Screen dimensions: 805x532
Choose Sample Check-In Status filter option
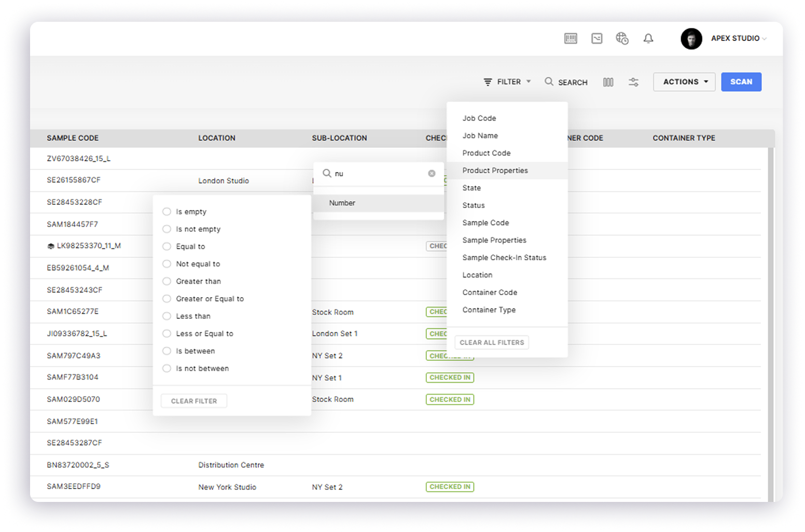point(507,258)
